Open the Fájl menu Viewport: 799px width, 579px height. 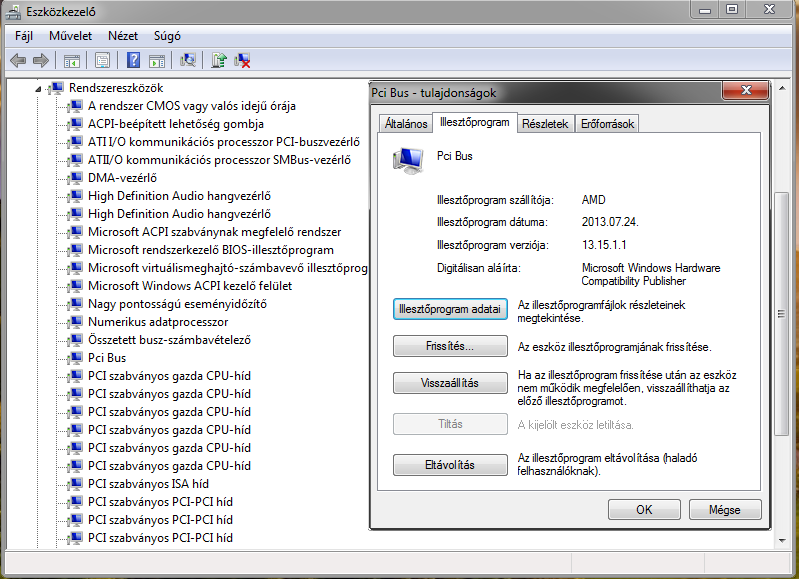point(24,36)
